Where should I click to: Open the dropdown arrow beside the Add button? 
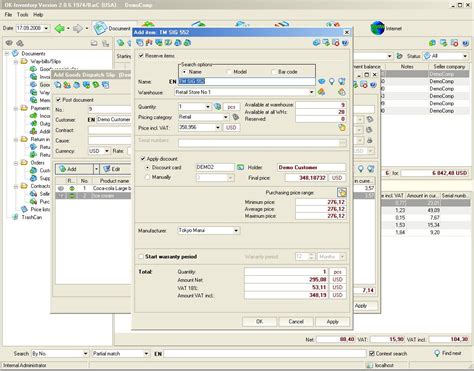(x=96, y=169)
